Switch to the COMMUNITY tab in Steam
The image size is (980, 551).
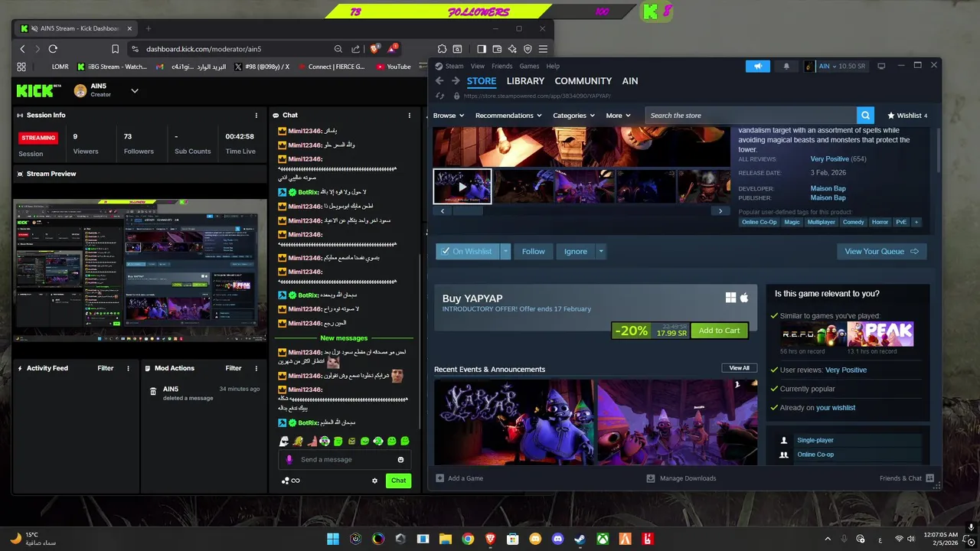[583, 81]
